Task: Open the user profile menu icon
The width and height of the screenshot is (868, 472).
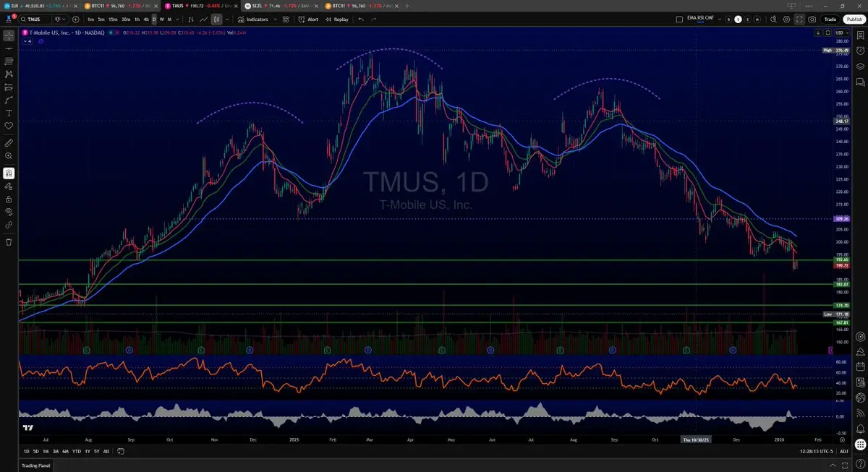Action: pos(9,19)
